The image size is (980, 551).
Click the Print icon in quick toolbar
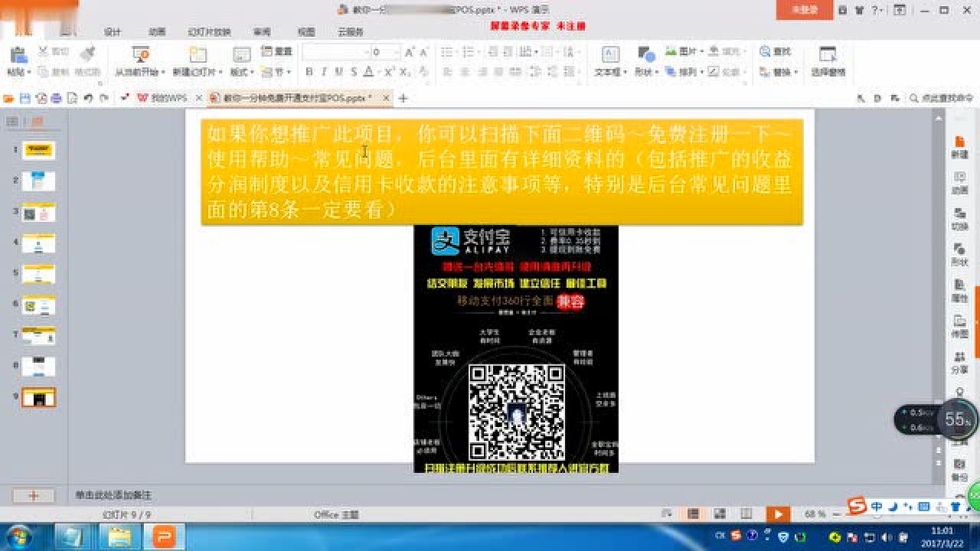[56, 98]
